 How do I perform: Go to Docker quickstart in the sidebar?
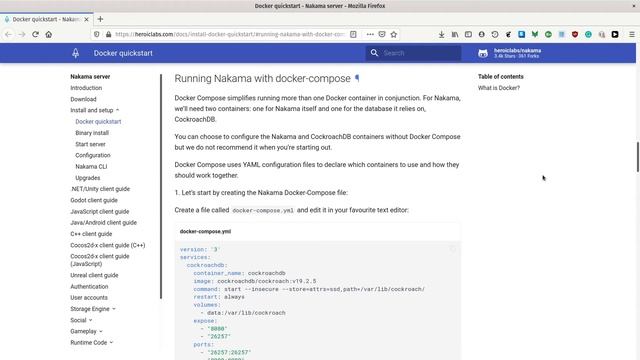[x=98, y=122]
